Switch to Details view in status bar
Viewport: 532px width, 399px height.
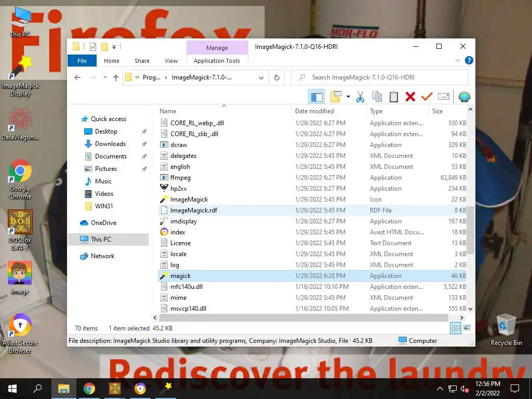(456, 328)
